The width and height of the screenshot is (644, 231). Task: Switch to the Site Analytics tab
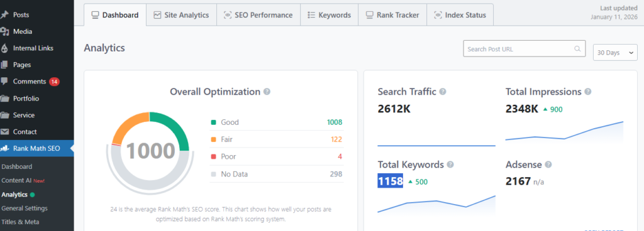tap(181, 14)
